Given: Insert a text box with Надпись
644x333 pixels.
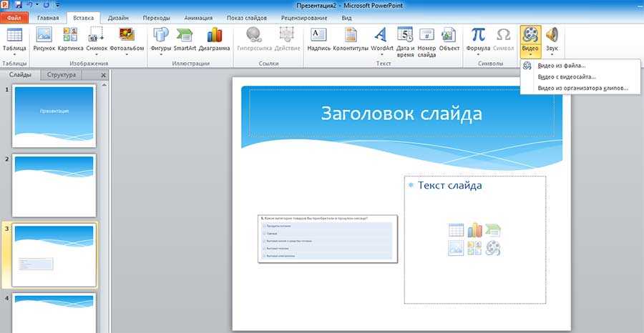Looking at the screenshot, I should point(318,34).
